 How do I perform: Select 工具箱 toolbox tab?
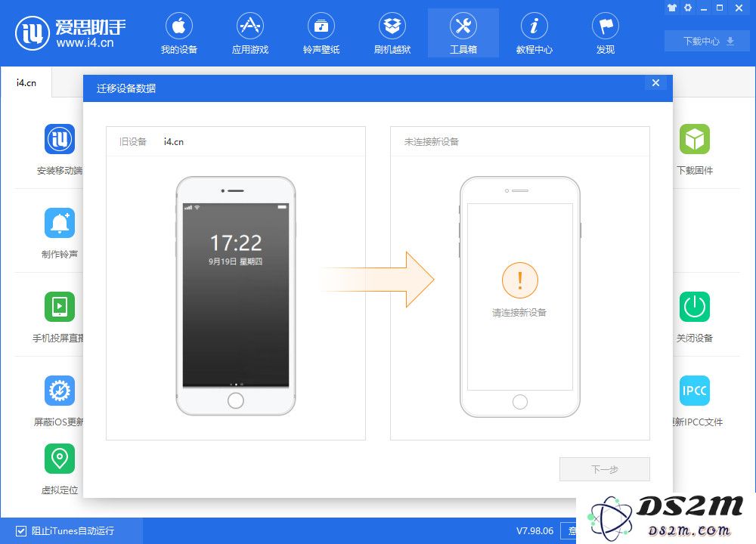(x=463, y=33)
